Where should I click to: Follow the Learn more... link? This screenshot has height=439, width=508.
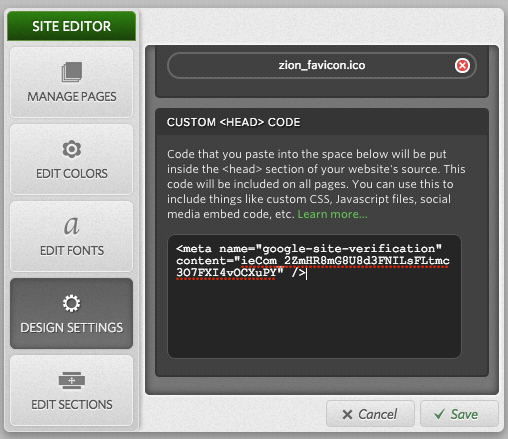pyautogui.click(x=332, y=214)
